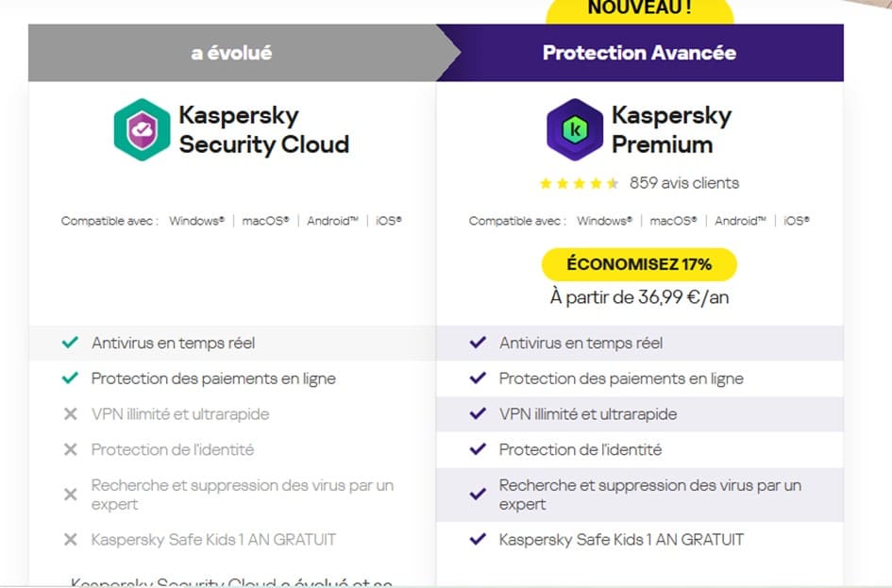Expand the Android compatibility item
892x588 pixels.
[x=329, y=221]
